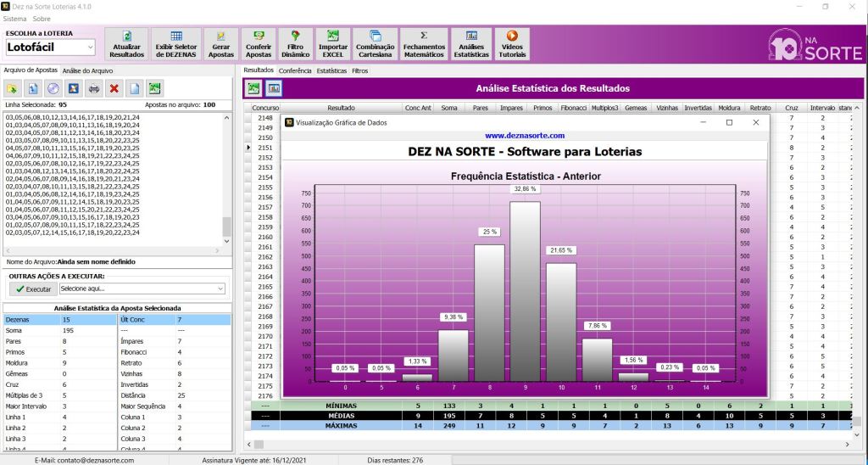
Task: Open Análises Estatísticas from the toolbar
Action: 471,44
